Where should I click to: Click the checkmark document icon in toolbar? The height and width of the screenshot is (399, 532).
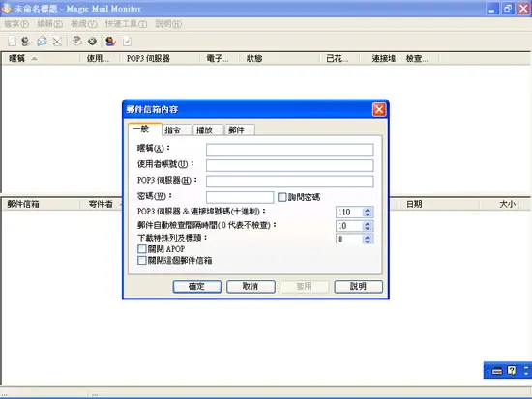(x=127, y=42)
